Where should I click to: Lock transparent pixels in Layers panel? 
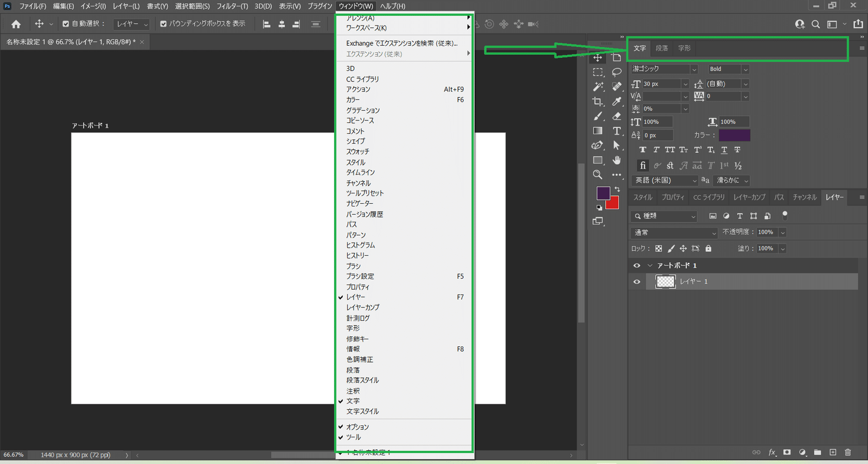point(659,248)
